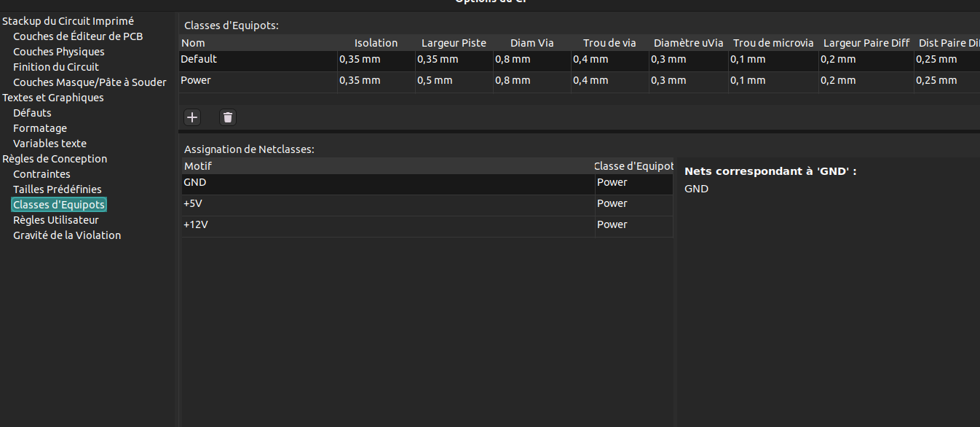Select Couches de Éditeur de PCB

(x=78, y=36)
